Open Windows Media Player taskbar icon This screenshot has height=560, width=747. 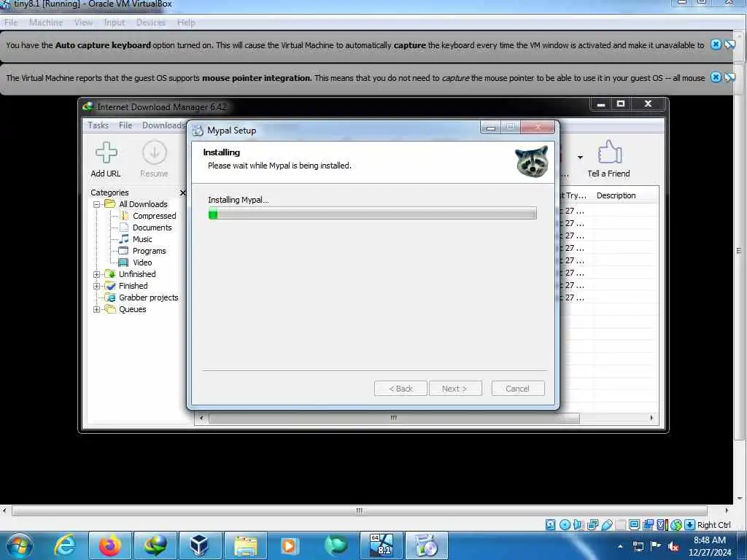click(290, 545)
